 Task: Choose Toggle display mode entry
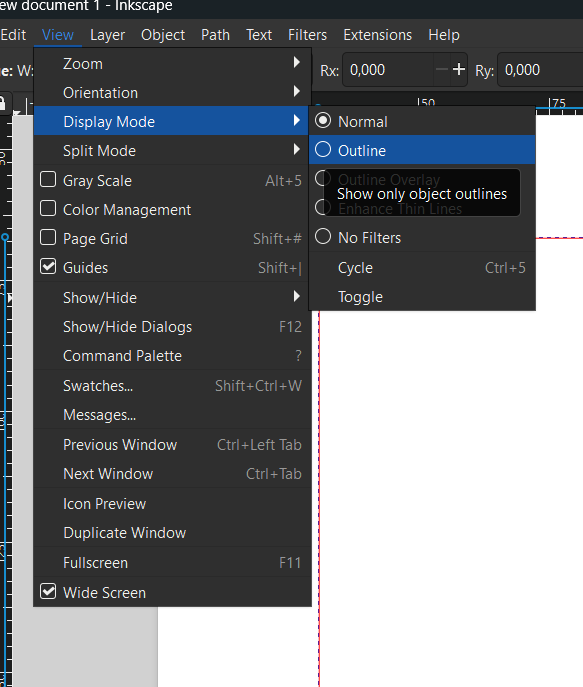422,297
